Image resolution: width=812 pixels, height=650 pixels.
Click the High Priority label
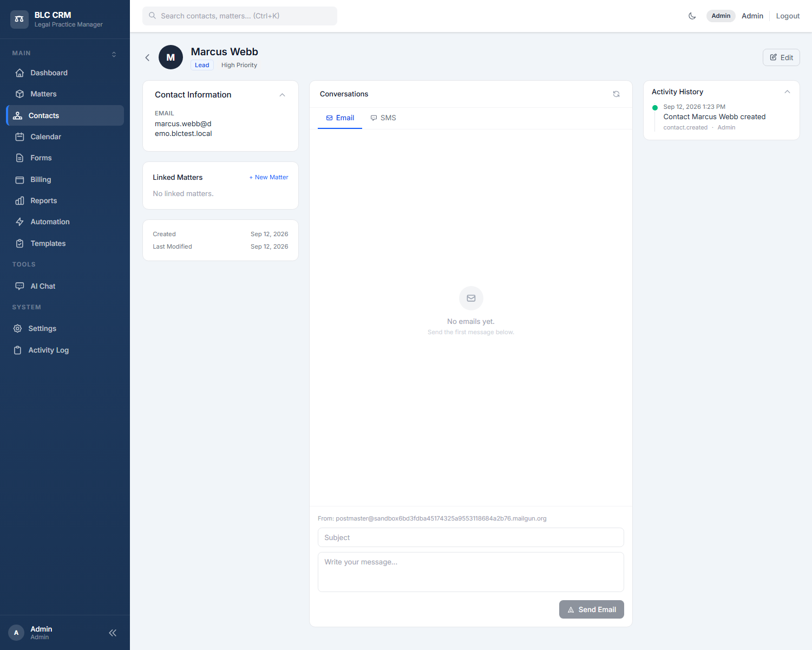[239, 65]
